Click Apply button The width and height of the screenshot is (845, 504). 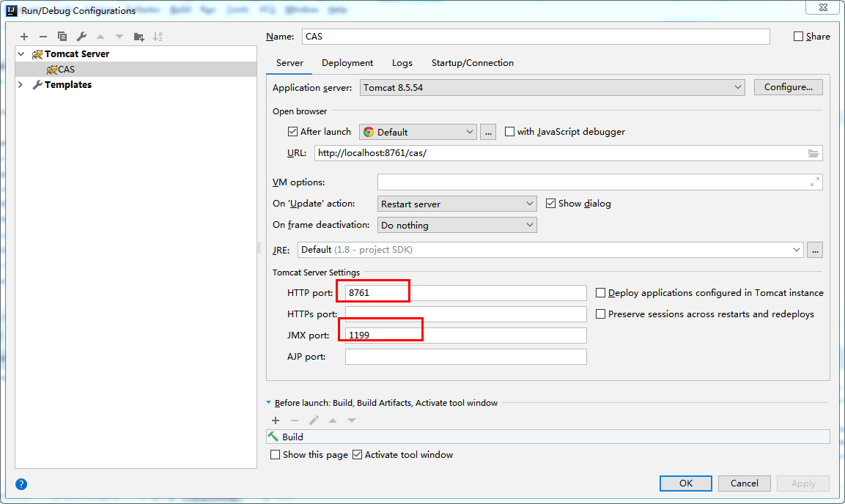(x=803, y=483)
